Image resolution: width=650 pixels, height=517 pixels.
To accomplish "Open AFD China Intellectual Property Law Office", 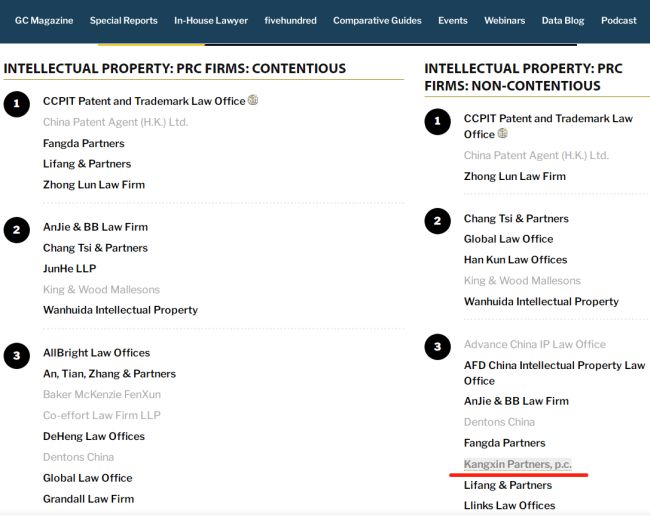I will coord(555,373).
